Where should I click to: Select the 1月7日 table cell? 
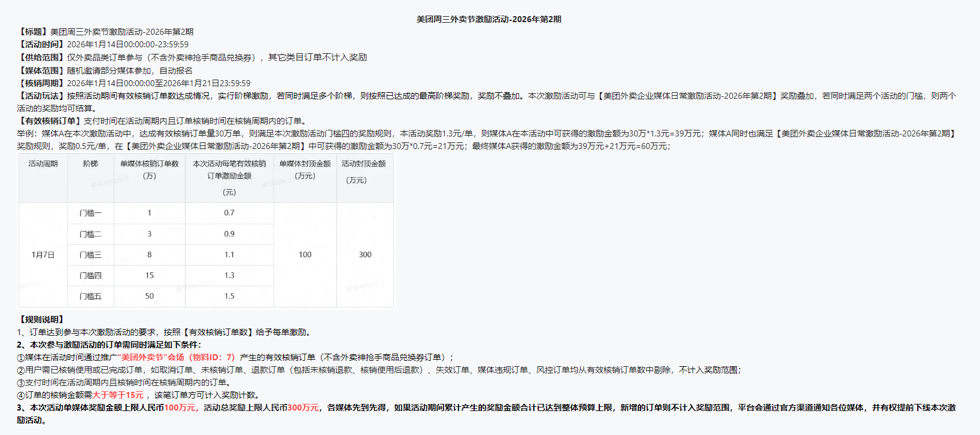(43, 255)
